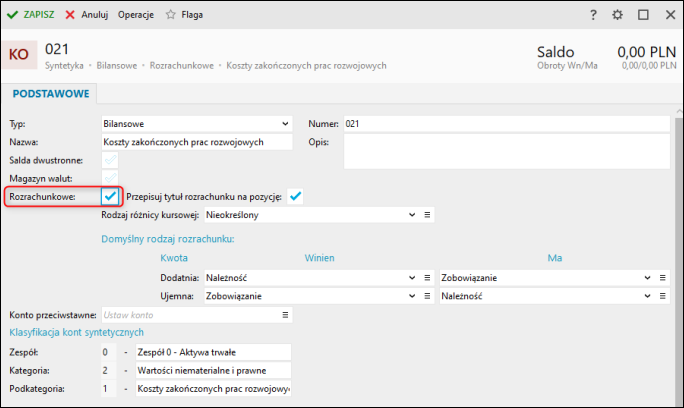Click list icon beside Dodatnia Winien field
684x408 pixels.
click(x=427, y=277)
